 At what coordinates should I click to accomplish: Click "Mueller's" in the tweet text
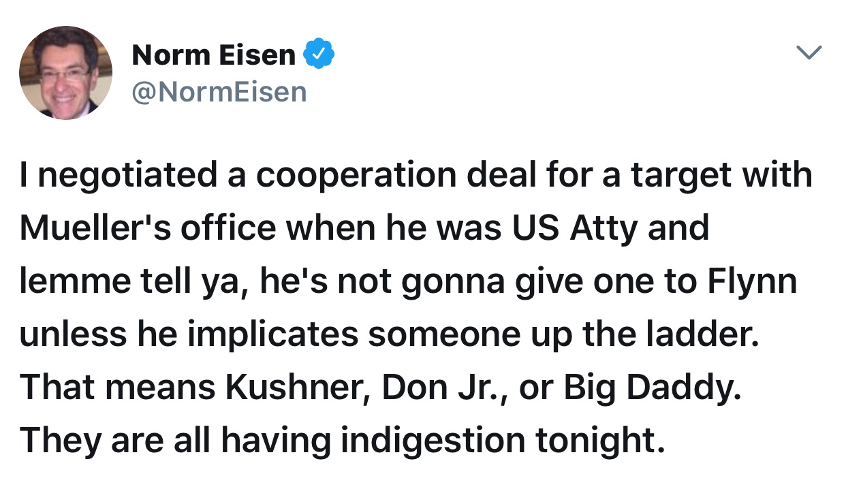(98, 229)
